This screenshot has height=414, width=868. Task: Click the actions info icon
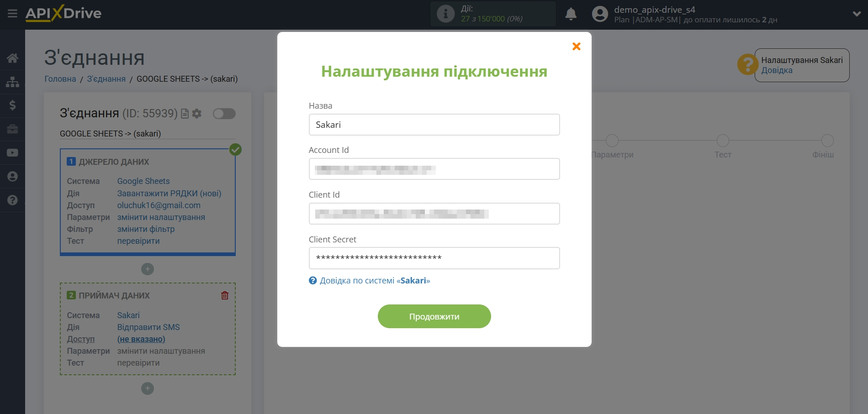pyautogui.click(x=445, y=14)
